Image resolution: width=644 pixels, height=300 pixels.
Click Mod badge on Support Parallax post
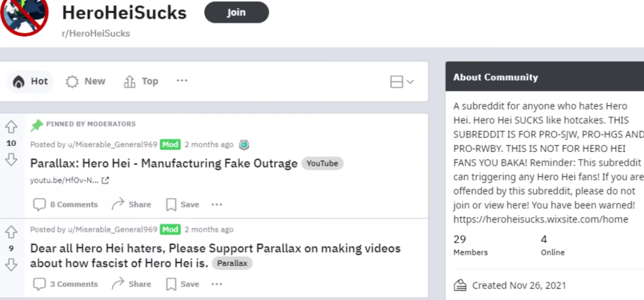[170, 229]
